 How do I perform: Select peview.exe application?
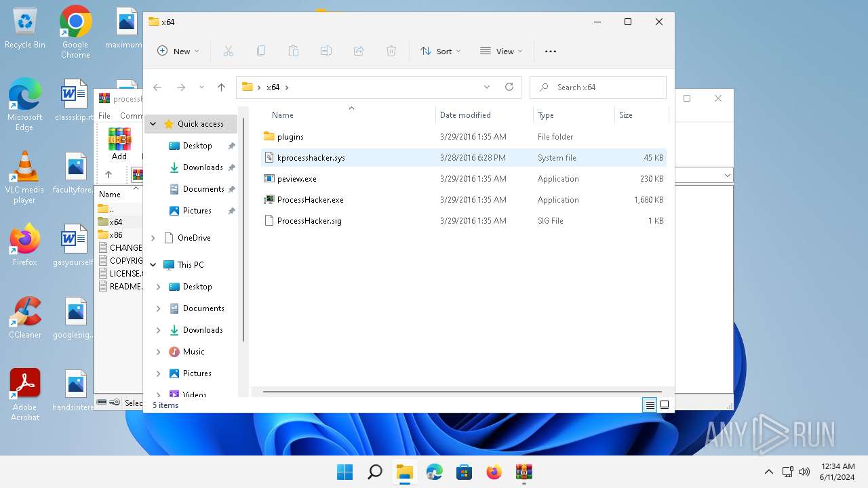[464, 178]
